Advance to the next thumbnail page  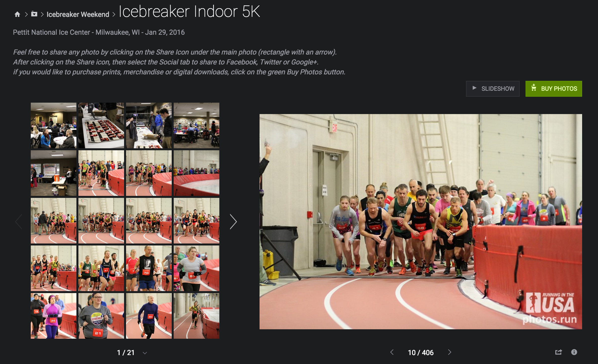click(x=233, y=221)
